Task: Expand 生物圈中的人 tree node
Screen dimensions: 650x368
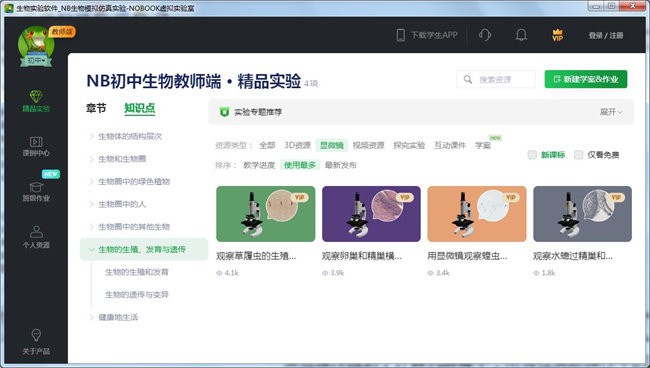Action: [91, 204]
